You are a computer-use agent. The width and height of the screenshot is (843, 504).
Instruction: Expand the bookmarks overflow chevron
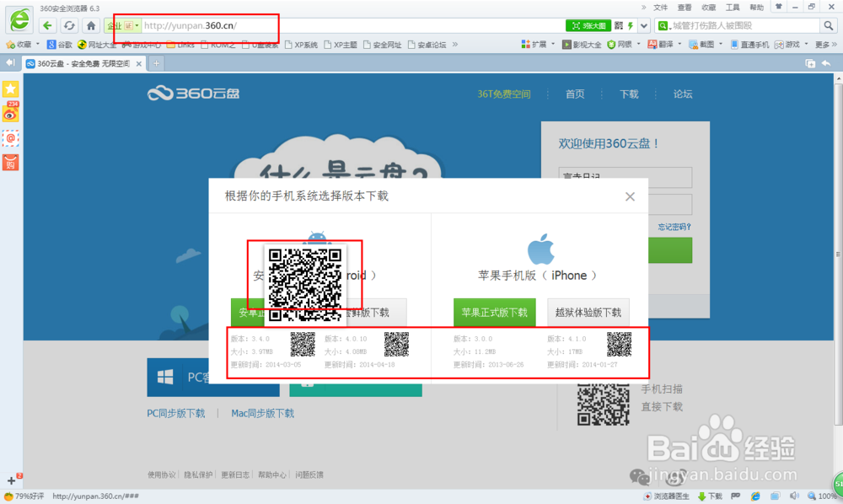[x=455, y=44]
